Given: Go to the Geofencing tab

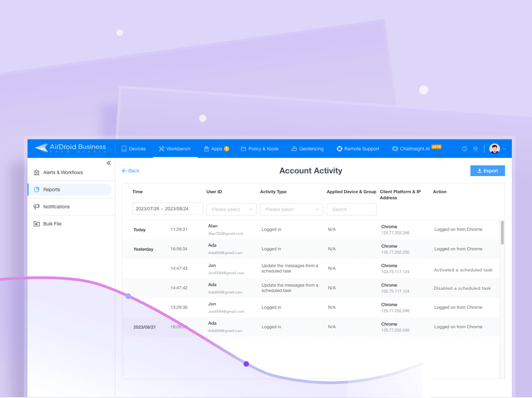Looking at the screenshot, I should (x=307, y=149).
